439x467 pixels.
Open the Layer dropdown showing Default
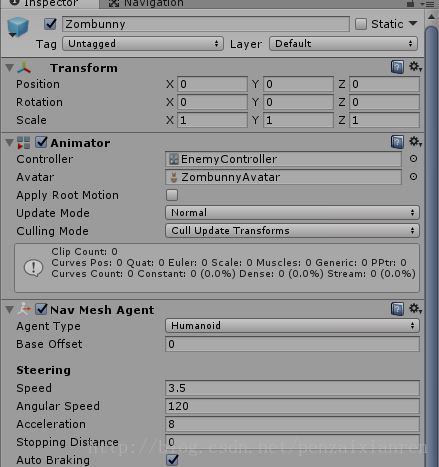[x=343, y=44]
